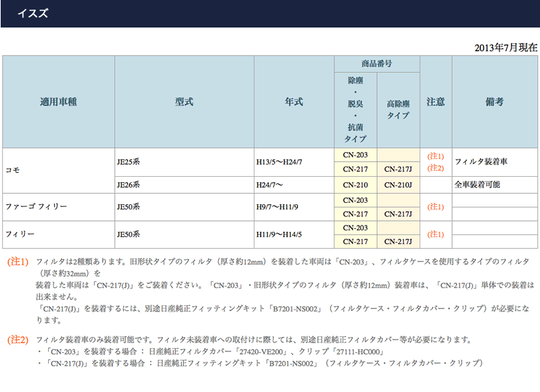Click the 適用車種 column header
The image size is (540, 392).
point(58,102)
